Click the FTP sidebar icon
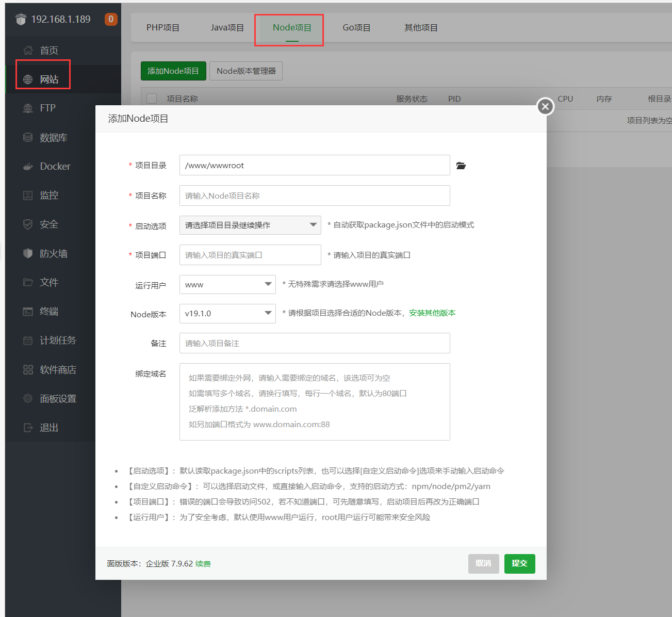672x617 pixels. point(28,108)
